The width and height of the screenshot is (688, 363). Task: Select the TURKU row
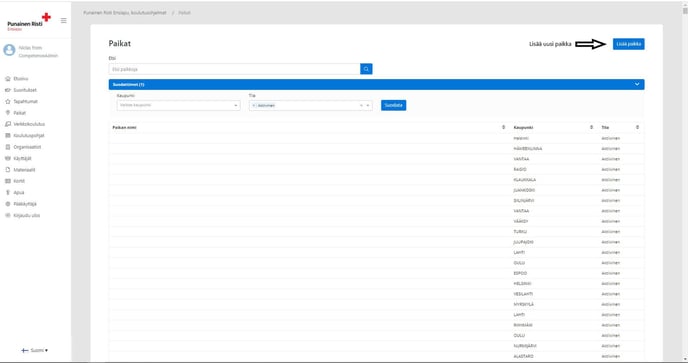(376, 231)
